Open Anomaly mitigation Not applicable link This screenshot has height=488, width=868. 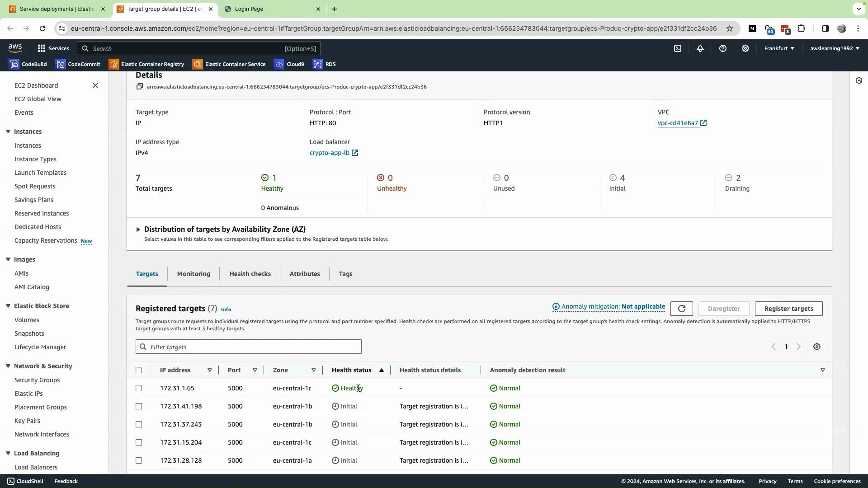coord(609,307)
